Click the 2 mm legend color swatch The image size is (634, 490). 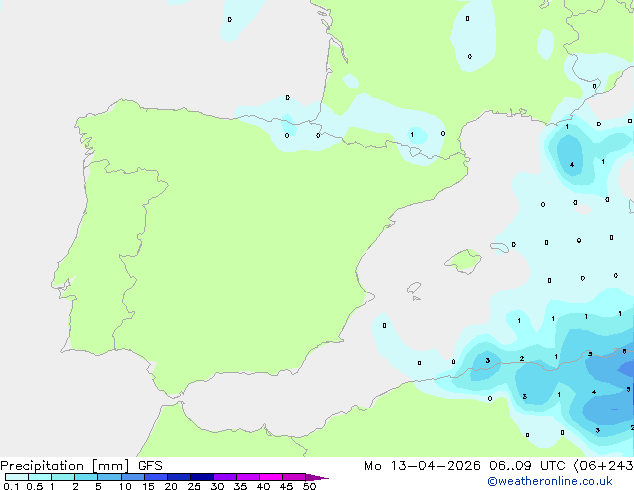[86, 477]
